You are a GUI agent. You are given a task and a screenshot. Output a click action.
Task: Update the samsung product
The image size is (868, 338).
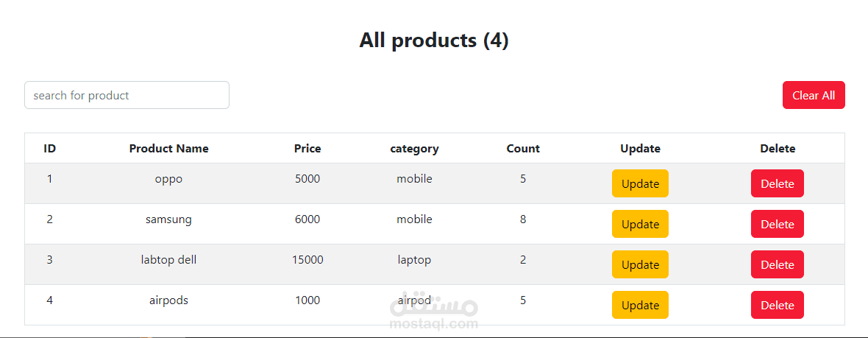640,224
